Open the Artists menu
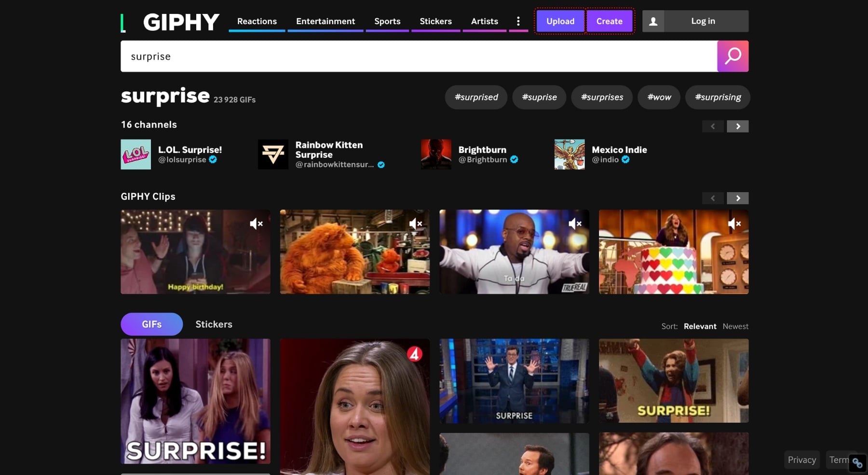 [485, 21]
